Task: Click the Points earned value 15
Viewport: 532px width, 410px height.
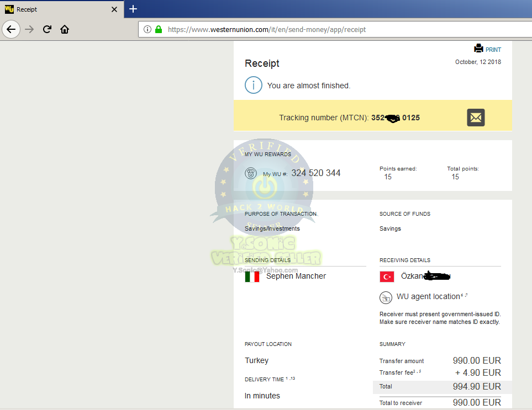Action: pos(388,177)
